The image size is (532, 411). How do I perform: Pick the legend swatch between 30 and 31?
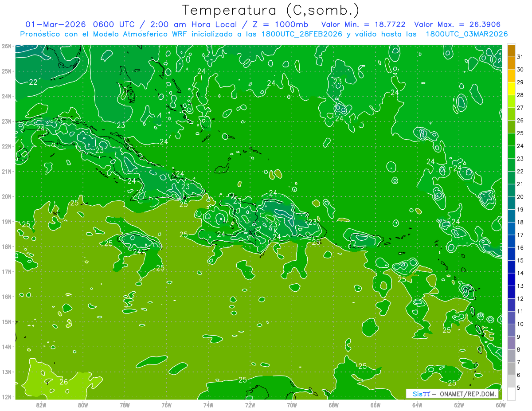pyautogui.click(x=511, y=63)
